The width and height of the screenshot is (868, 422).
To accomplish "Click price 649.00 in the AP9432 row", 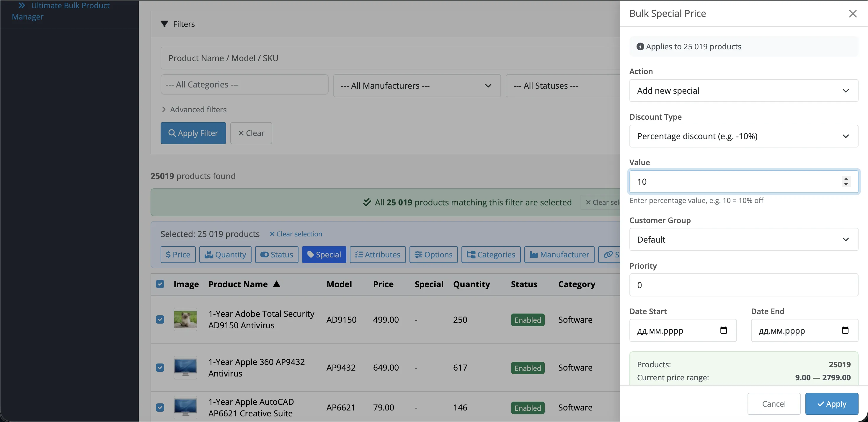I will point(386,367).
